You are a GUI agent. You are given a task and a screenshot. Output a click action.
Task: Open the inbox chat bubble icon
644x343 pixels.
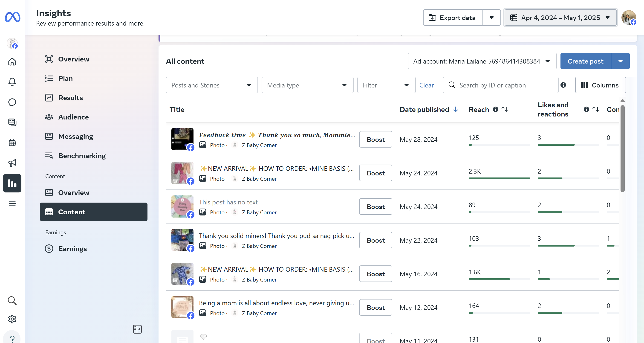(12, 102)
